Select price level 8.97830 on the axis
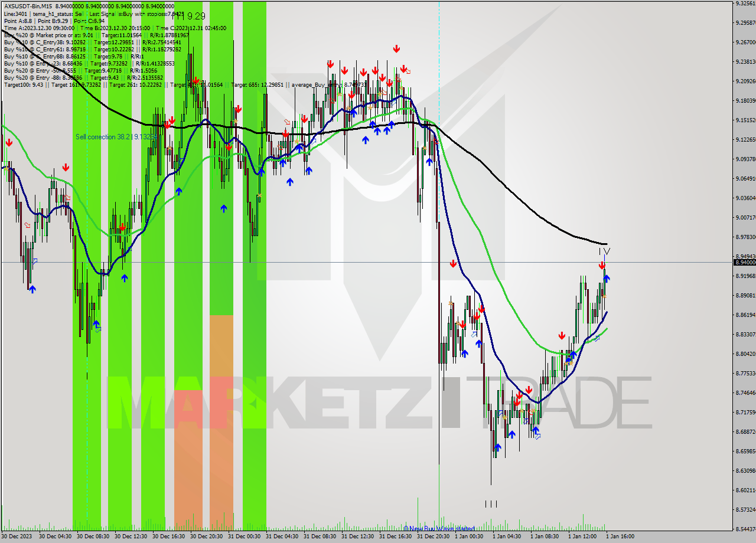 pos(745,237)
